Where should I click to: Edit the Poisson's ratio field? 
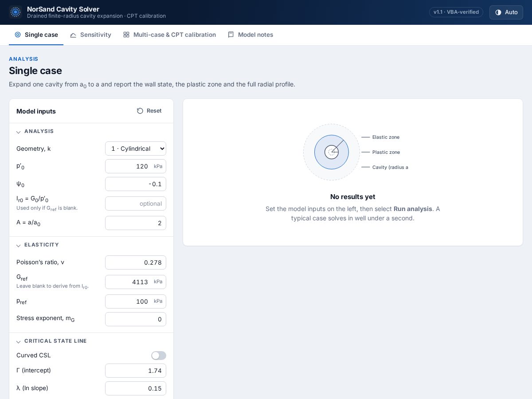[136, 262]
